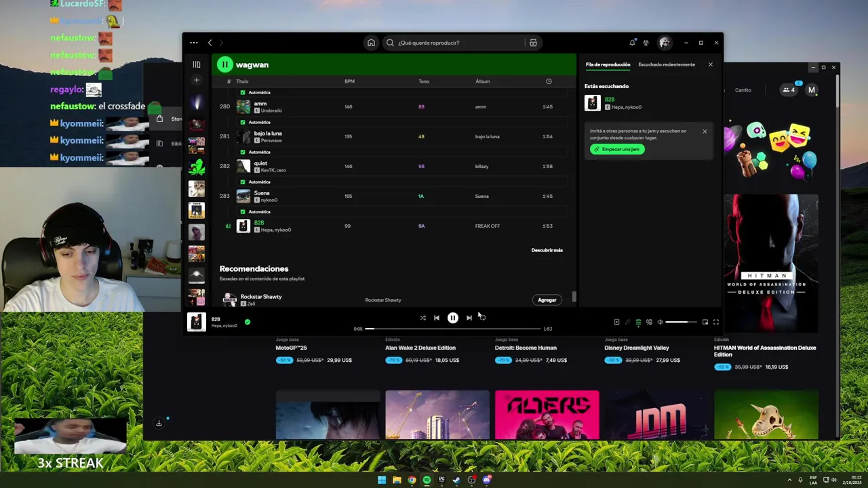Sort by the BPM column header
868x488 pixels.
click(x=349, y=81)
